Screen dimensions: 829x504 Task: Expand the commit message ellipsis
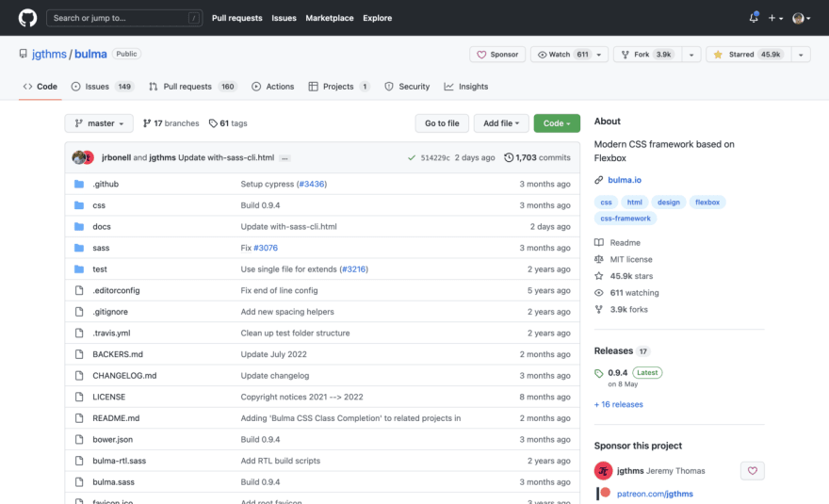tap(284, 158)
